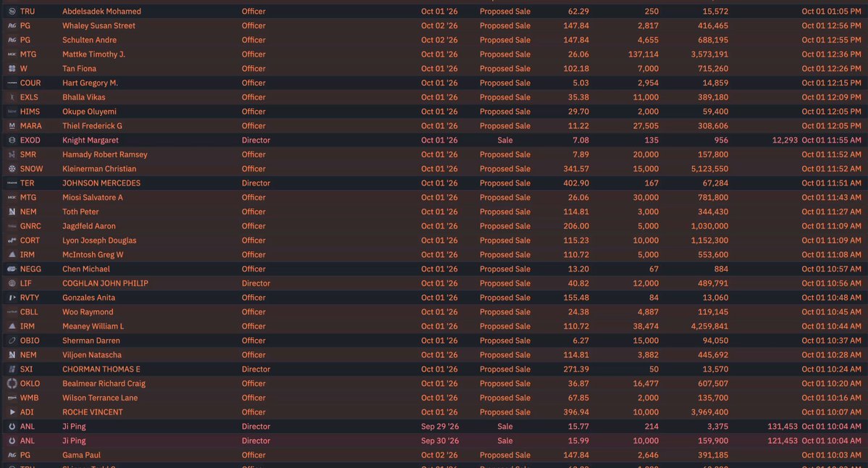Click the cost value 402.90
868x468 pixels.
[x=576, y=183]
